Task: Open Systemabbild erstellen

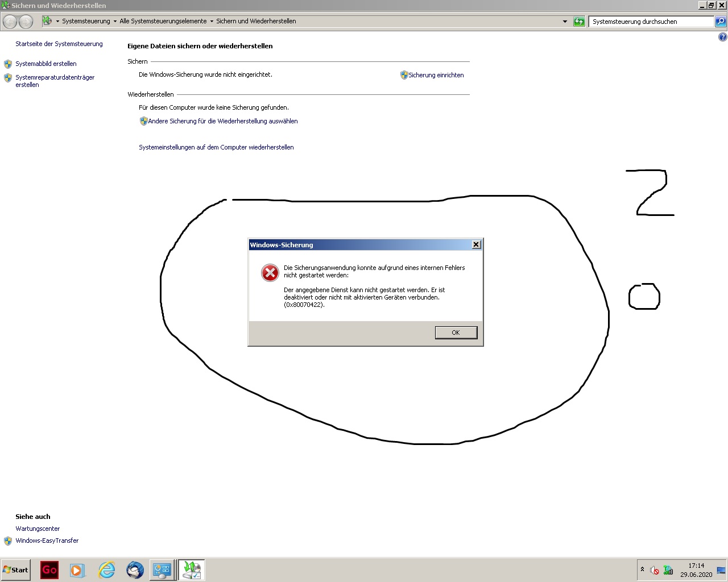Action: (x=46, y=64)
